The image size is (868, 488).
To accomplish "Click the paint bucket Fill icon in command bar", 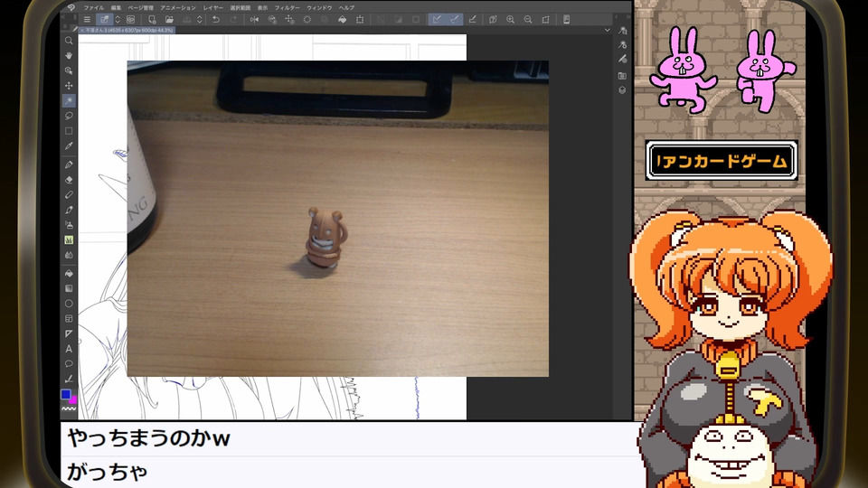I will click(x=342, y=19).
